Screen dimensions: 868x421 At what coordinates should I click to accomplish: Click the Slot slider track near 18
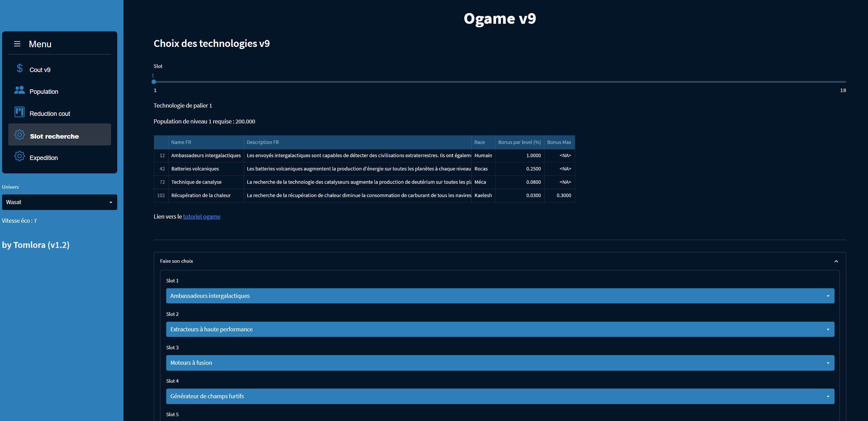[x=843, y=82]
